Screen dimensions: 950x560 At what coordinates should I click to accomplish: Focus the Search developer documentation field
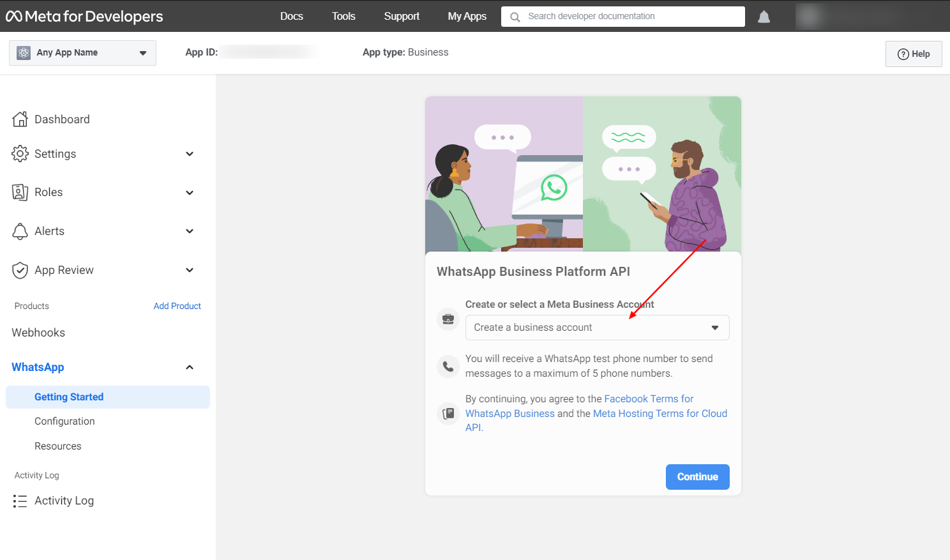coord(623,17)
